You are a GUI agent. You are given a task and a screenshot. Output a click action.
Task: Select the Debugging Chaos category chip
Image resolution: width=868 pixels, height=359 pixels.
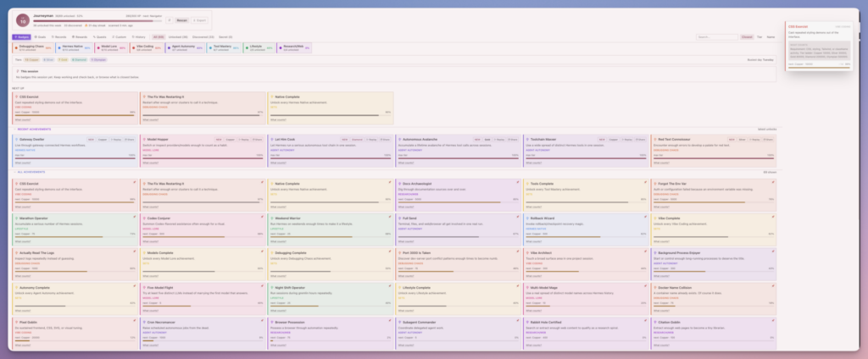[33, 48]
